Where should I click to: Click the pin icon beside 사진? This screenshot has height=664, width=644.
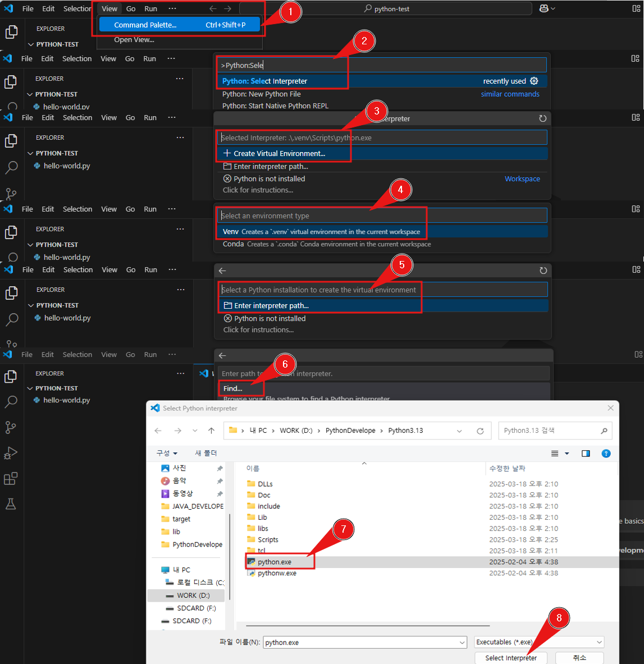tap(220, 468)
